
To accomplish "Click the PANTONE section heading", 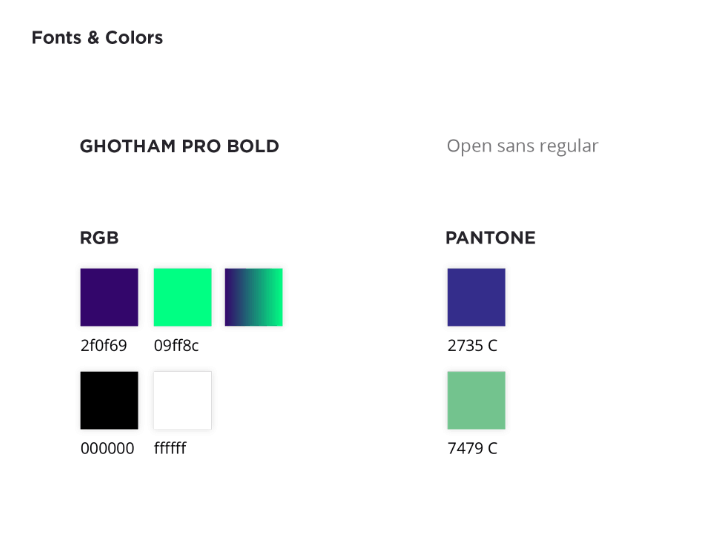I will point(491,238).
